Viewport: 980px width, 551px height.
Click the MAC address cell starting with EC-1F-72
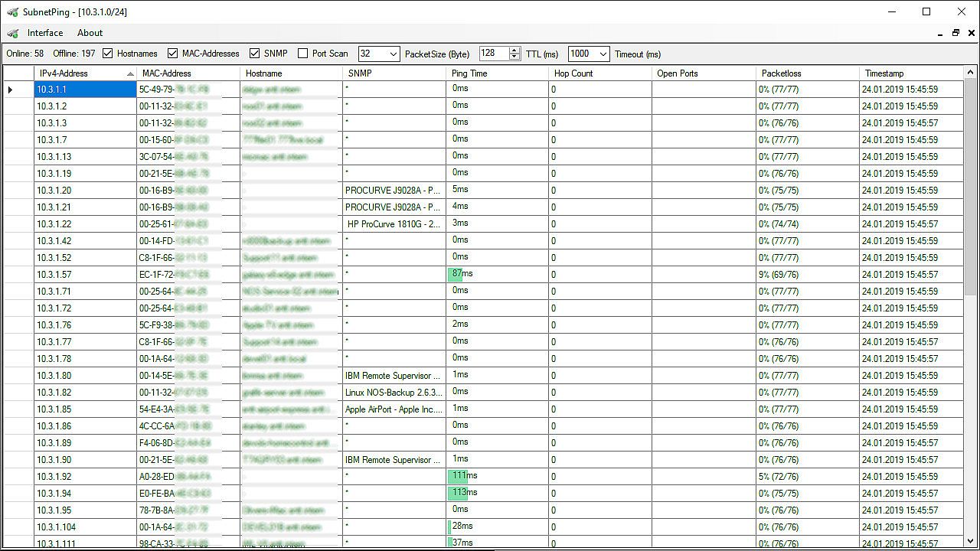[x=188, y=275]
